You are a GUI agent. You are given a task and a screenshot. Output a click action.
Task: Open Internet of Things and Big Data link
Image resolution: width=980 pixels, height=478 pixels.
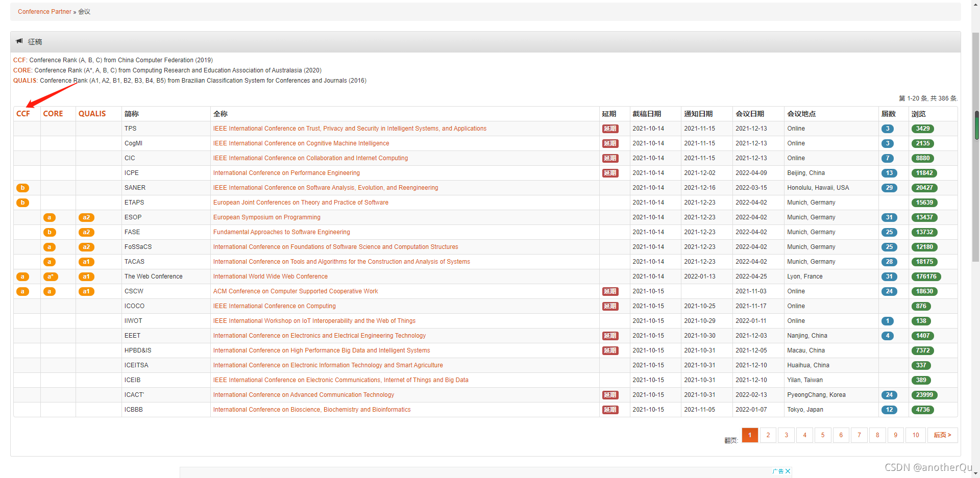341,380
